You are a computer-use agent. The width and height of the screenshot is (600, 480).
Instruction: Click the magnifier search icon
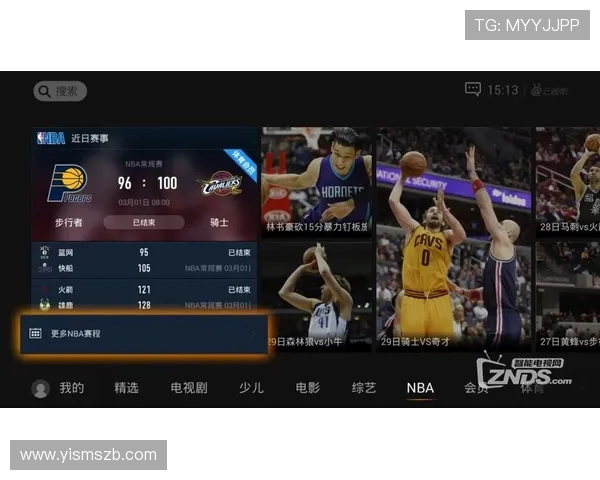(x=44, y=91)
